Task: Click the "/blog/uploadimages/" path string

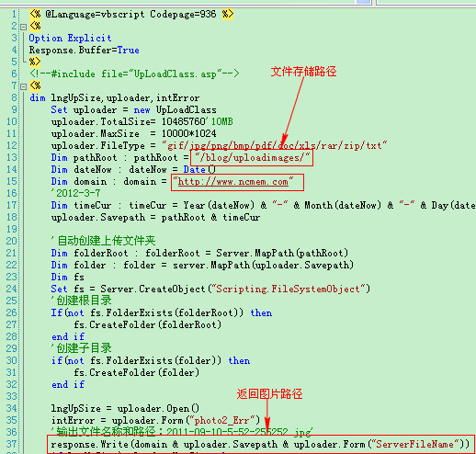Action: [x=253, y=158]
